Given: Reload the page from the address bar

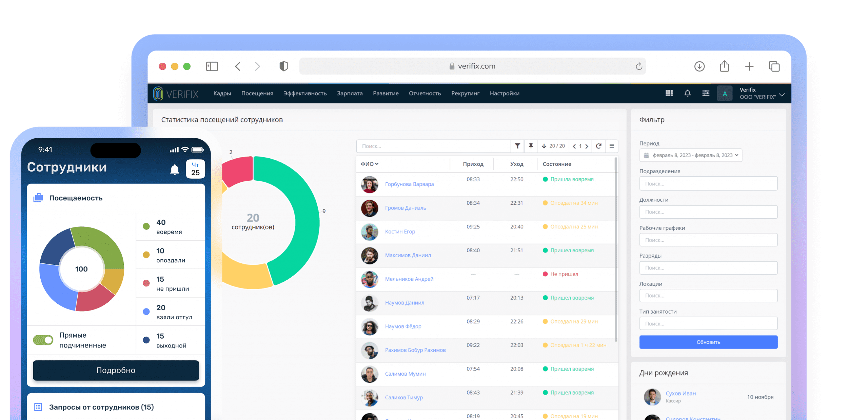Looking at the screenshot, I should click(x=639, y=66).
